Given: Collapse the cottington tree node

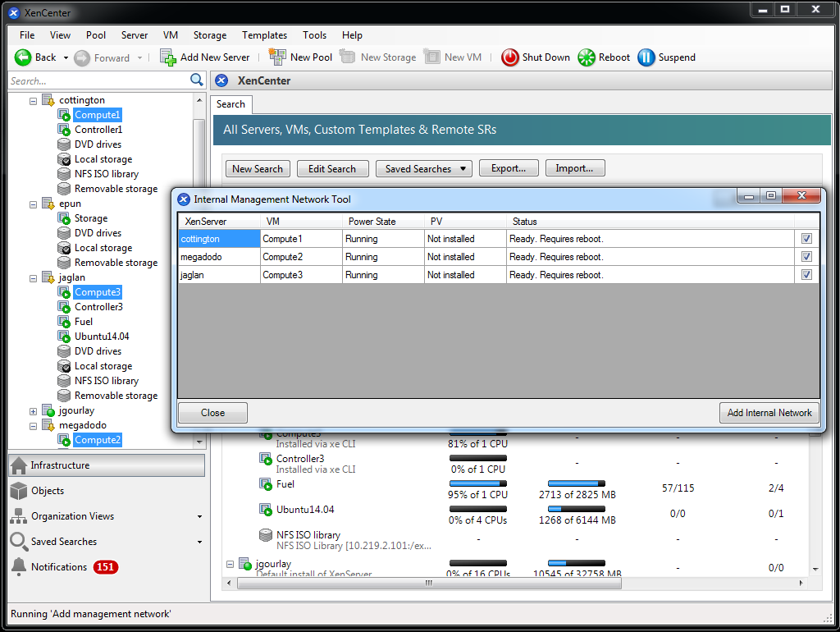Looking at the screenshot, I should coord(33,101).
